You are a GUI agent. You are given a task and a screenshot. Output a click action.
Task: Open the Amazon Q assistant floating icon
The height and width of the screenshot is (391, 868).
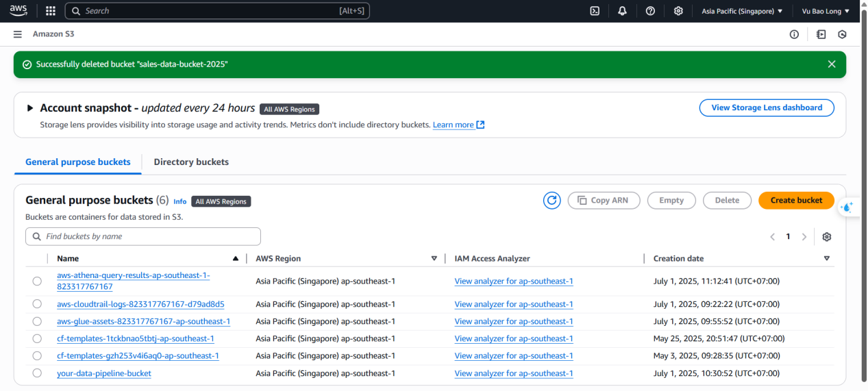[847, 207]
